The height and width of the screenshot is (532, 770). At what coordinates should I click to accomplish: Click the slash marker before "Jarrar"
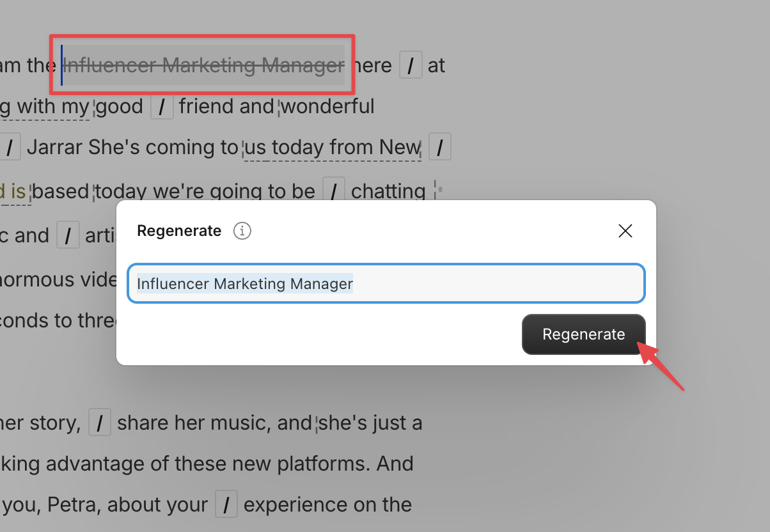coord(10,147)
